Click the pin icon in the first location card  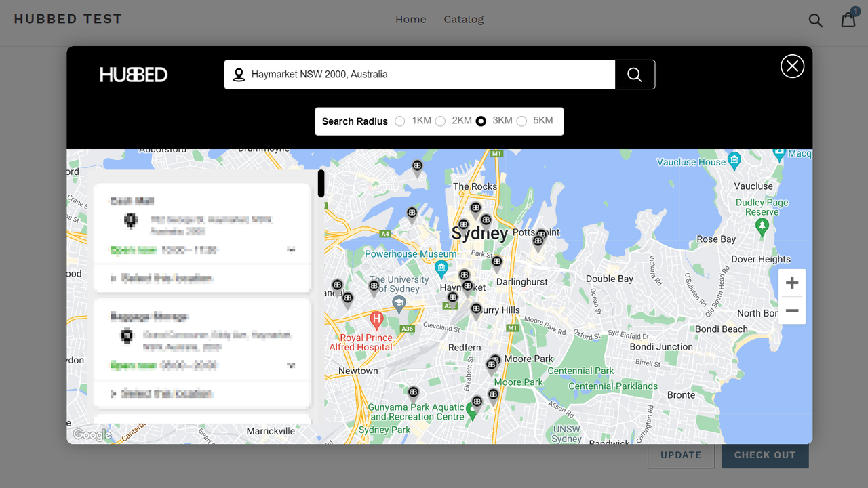[x=131, y=221]
